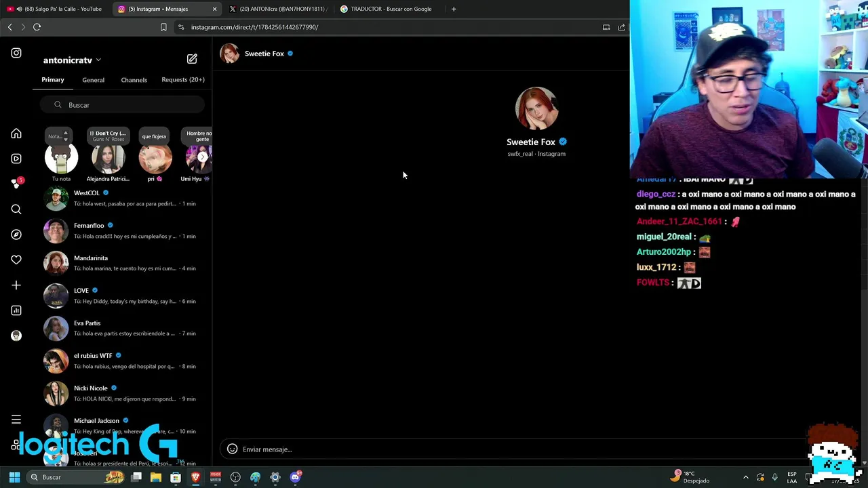Open Channels tab
The height and width of the screenshot is (488, 868).
[x=134, y=80]
